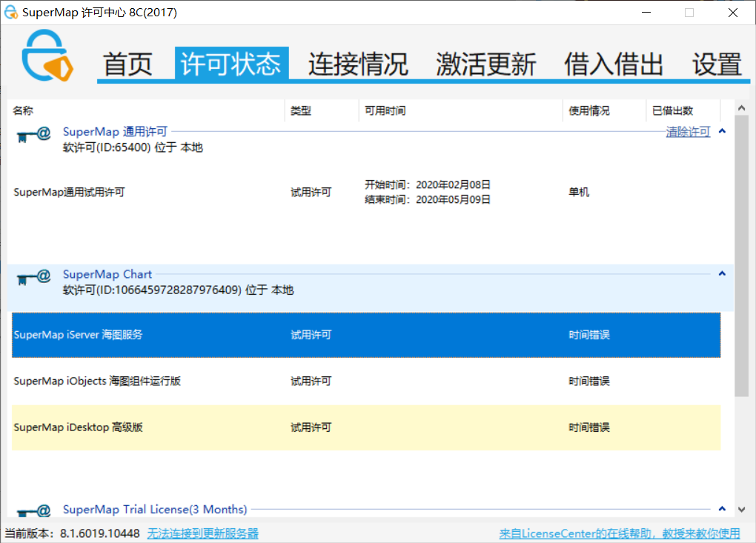Open the 激活更新 tab
This screenshot has width=756, height=543.
486,64
